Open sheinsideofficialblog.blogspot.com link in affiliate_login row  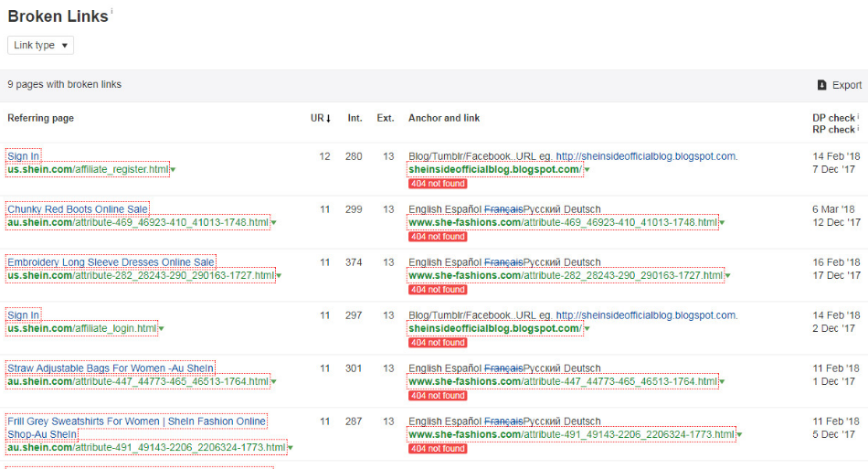coord(495,329)
